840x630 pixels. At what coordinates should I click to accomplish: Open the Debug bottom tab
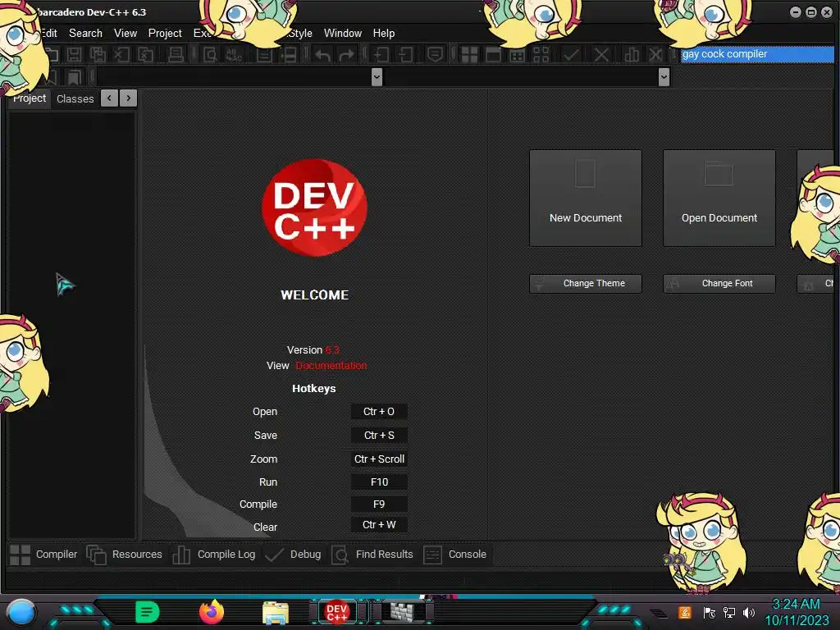(x=293, y=555)
